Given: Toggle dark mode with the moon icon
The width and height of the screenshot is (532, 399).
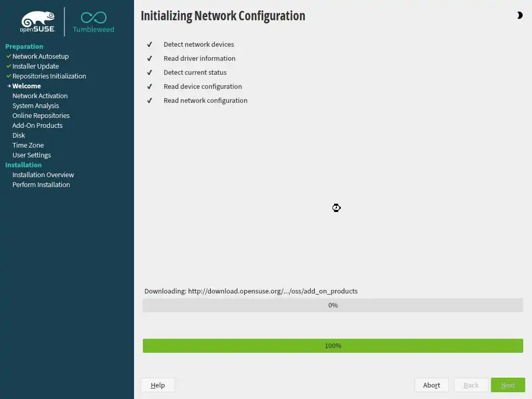Looking at the screenshot, I should 520,15.
